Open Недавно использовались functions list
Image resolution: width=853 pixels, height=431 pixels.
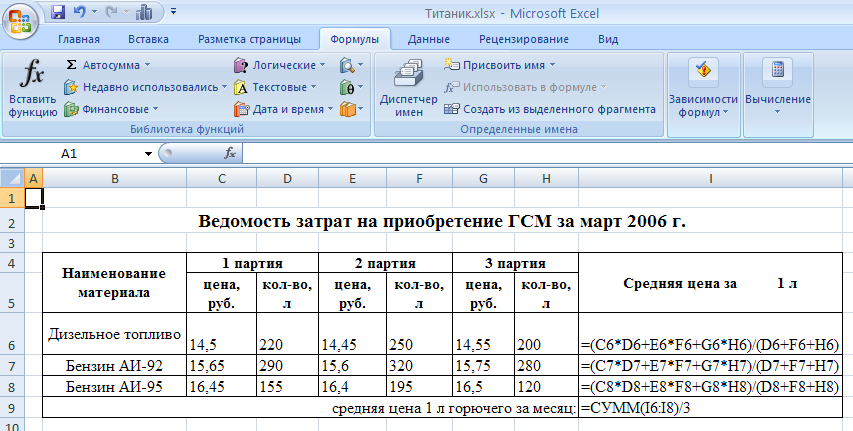pos(146,87)
